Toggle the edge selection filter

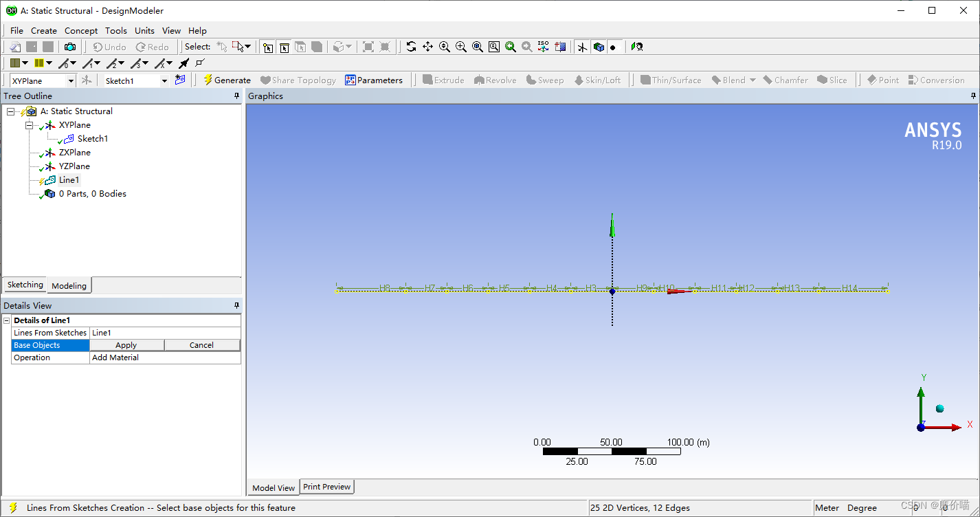284,47
